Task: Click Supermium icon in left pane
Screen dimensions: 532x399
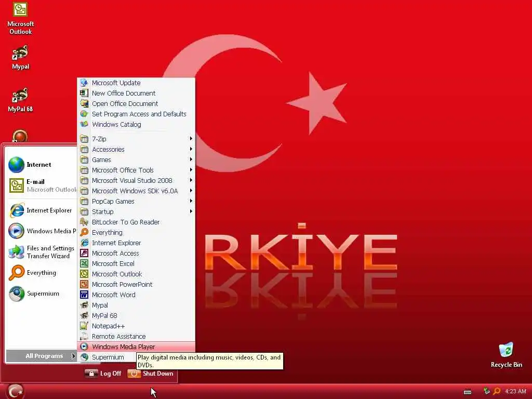Action: click(x=16, y=294)
